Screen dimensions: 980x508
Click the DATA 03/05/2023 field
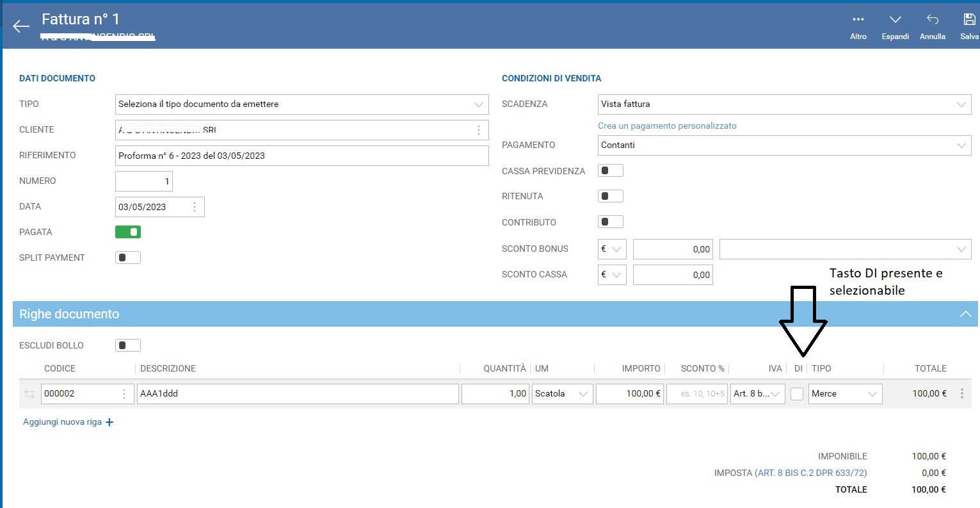pos(160,207)
